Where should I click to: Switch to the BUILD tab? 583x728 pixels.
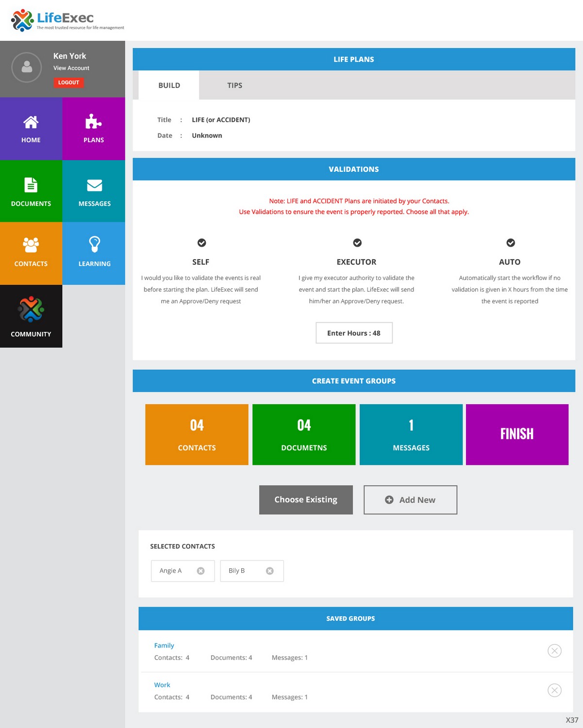pyautogui.click(x=169, y=85)
